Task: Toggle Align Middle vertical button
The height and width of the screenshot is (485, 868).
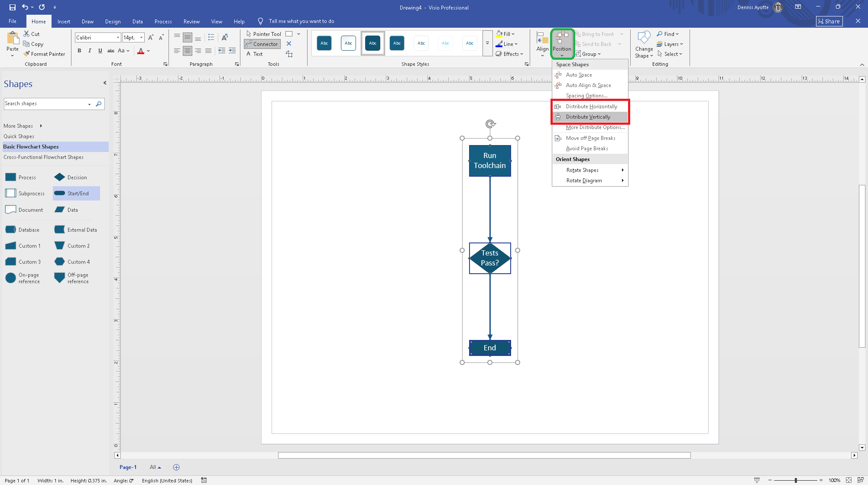Action: point(188,38)
